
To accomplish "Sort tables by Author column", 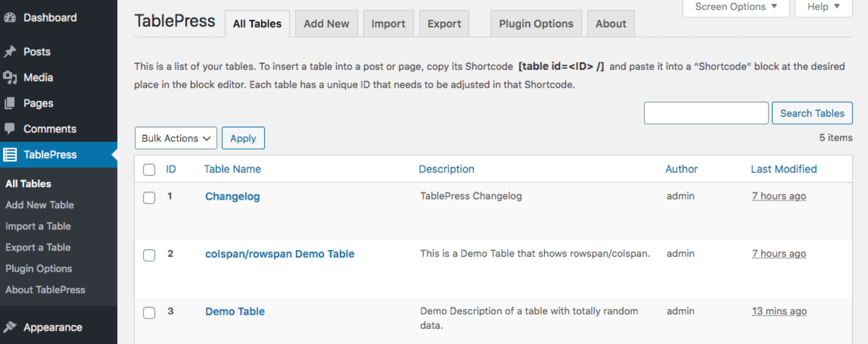I will (x=681, y=169).
